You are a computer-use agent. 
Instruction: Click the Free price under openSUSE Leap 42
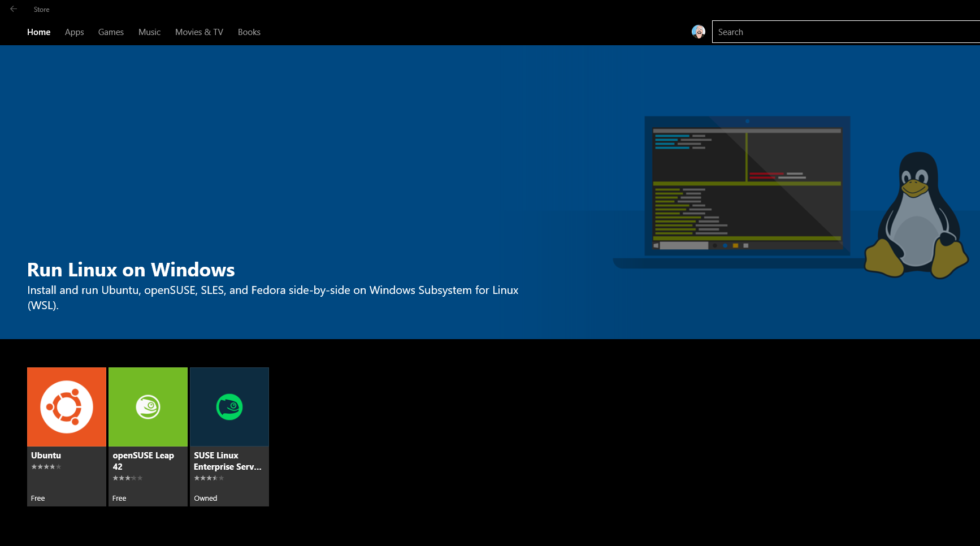pyautogui.click(x=119, y=498)
